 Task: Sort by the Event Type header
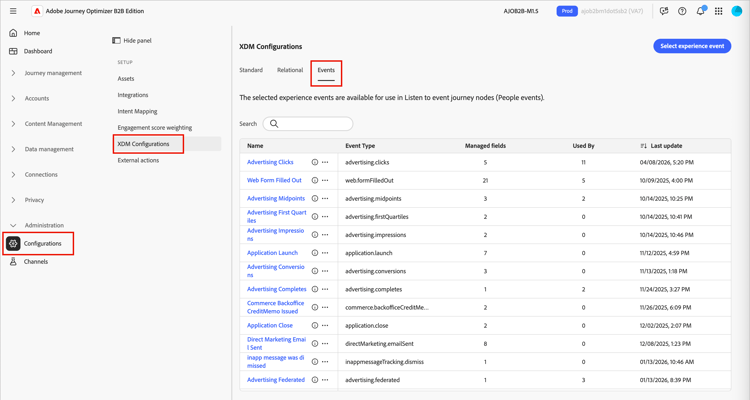coord(360,146)
